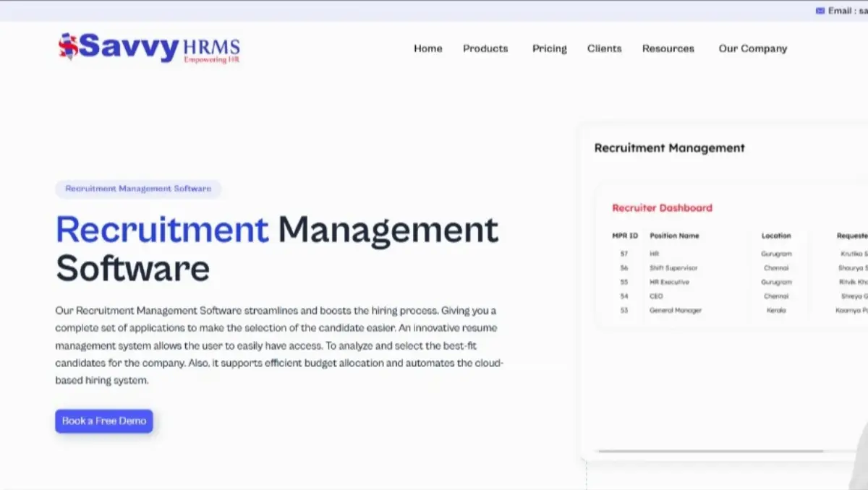Open the Our Company menu
Image resolution: width=868 pixels, height=490 pixels.
(x=753, y=48)
